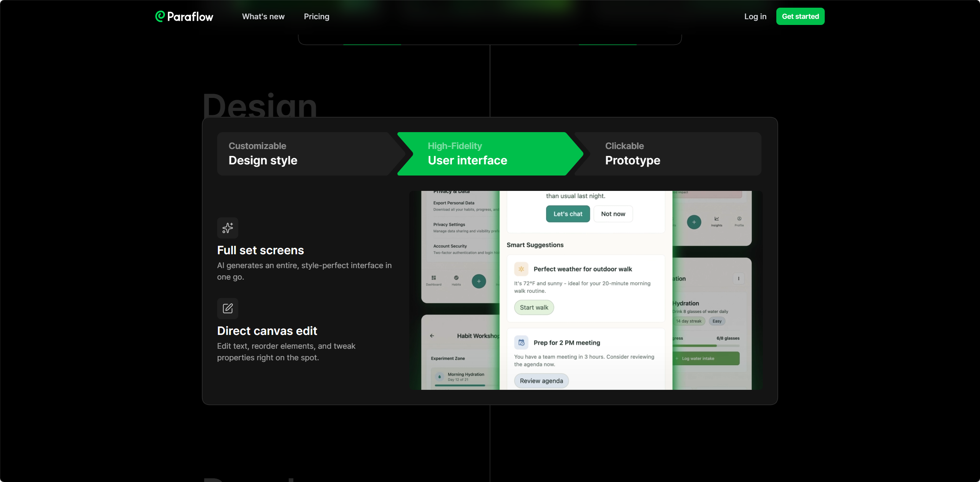Click the Insights chart icon in mockup

tap(716, 219)
